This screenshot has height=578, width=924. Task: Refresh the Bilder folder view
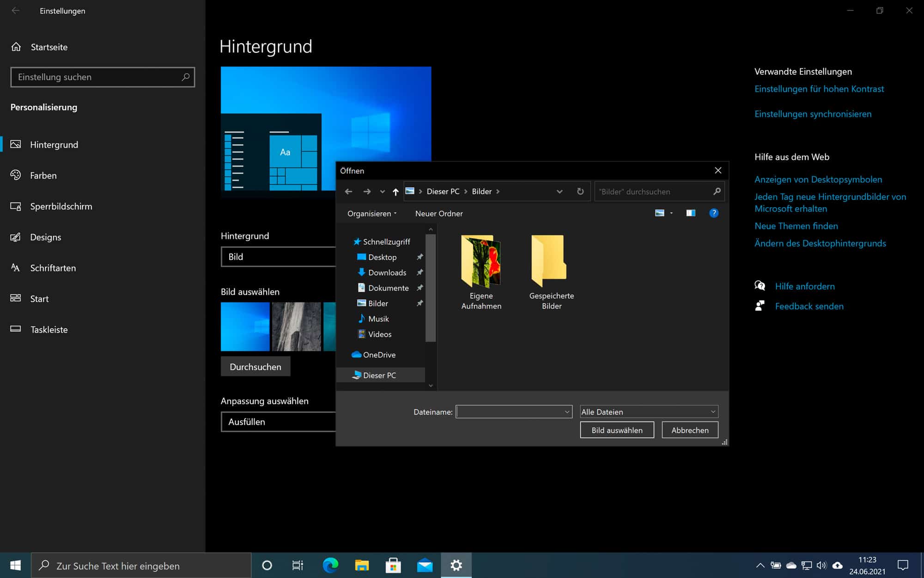pos(580,191)
